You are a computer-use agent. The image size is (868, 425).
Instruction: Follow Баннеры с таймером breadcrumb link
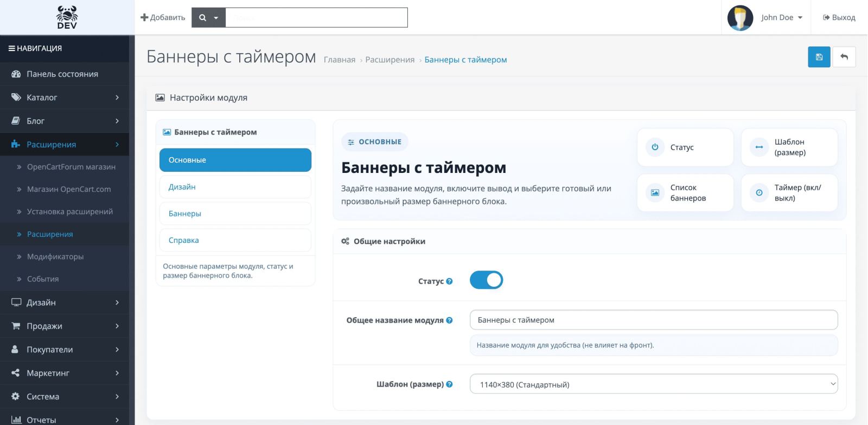465,60
